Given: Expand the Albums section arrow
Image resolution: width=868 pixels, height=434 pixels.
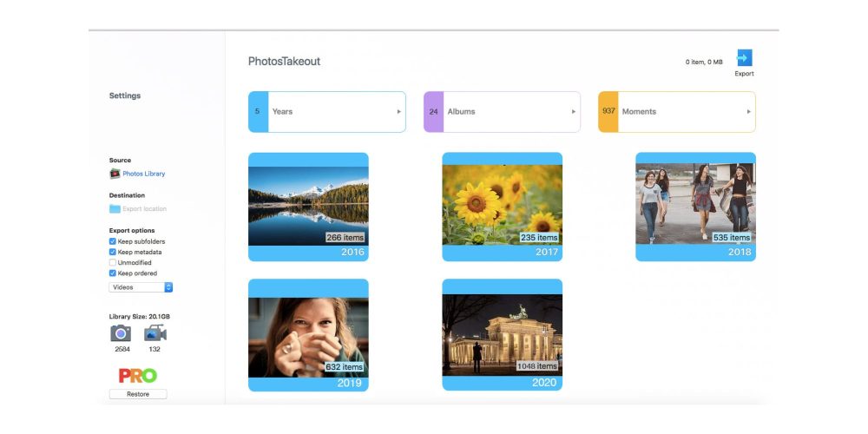Looking at the screenshot, I should (x=574, y=112).
